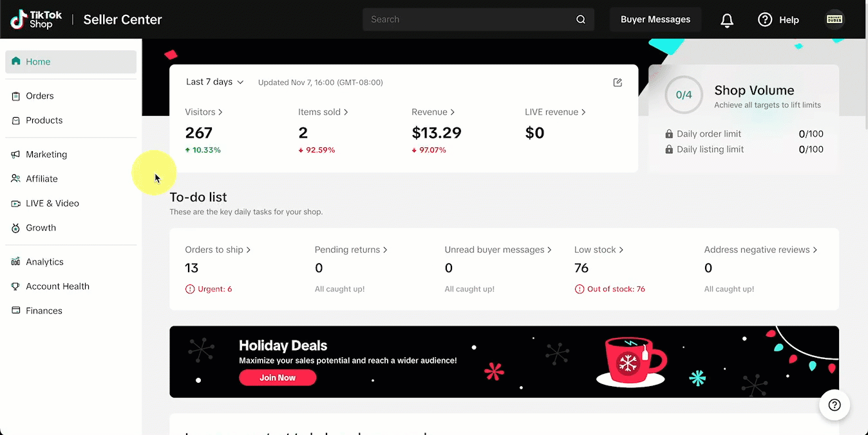Click the edit dashboard metrics icon
868x435 pixels.
pos(618,82)
